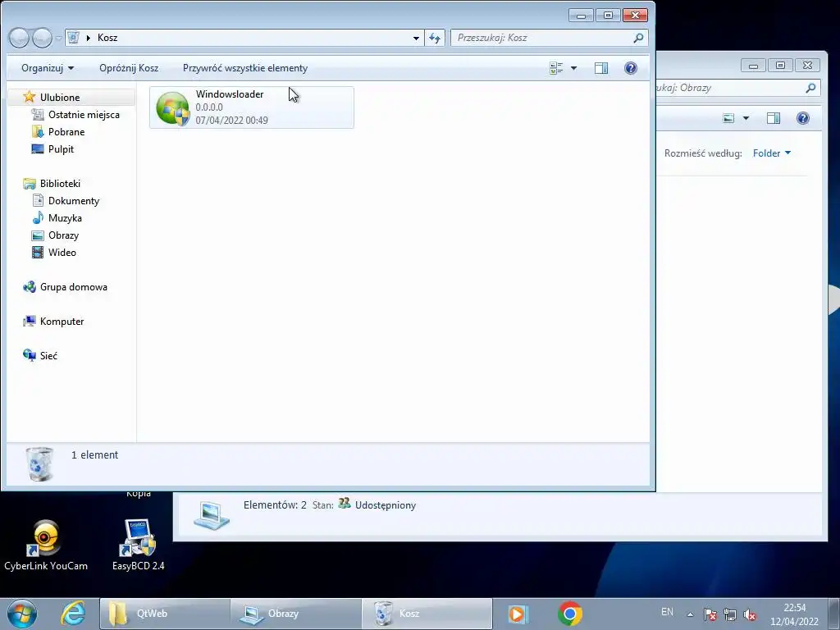Screen dimensions: 840x630
Task: Show hidden tray icons arrow
Action: (x=691, y=614)
